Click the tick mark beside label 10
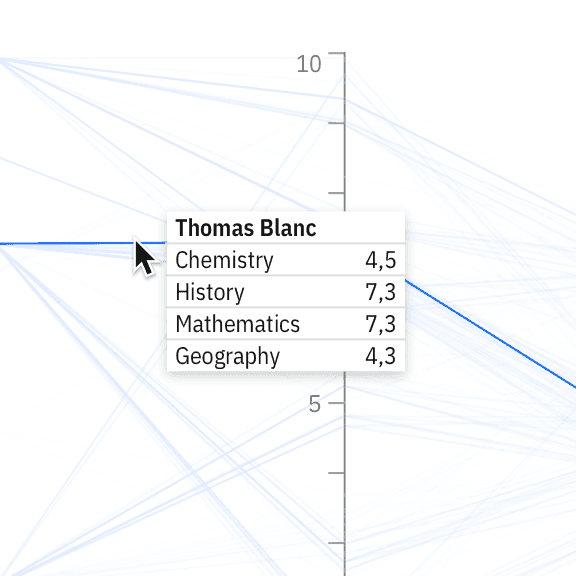 336,53
